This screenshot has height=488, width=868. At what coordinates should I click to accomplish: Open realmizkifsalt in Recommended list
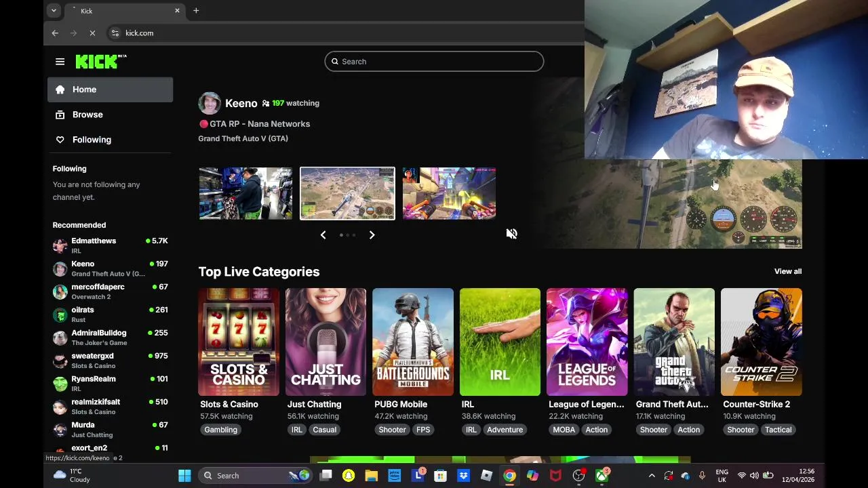pos(111,407)
